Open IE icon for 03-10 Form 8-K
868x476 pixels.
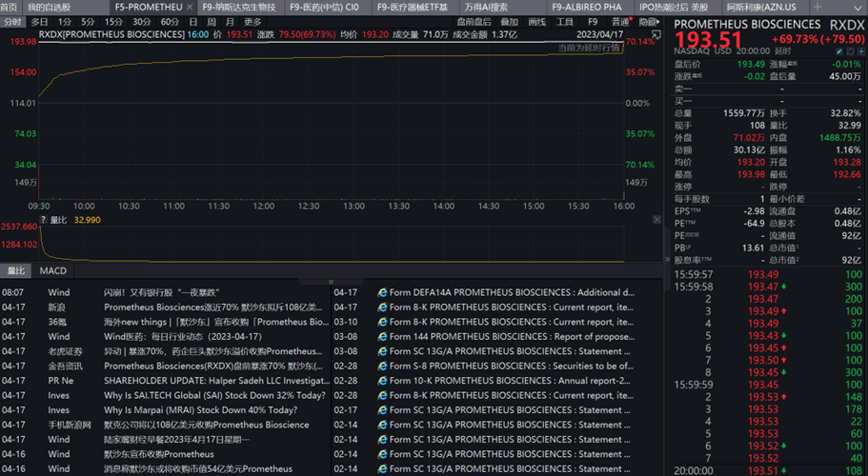[x=382, y=322]
